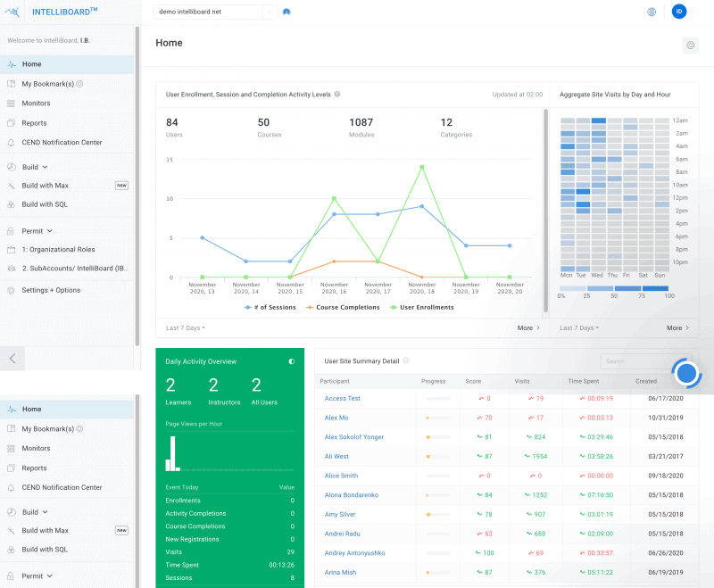Click sessions data point at November 2020, 13
714x588 pixels.
click(203, 237)
